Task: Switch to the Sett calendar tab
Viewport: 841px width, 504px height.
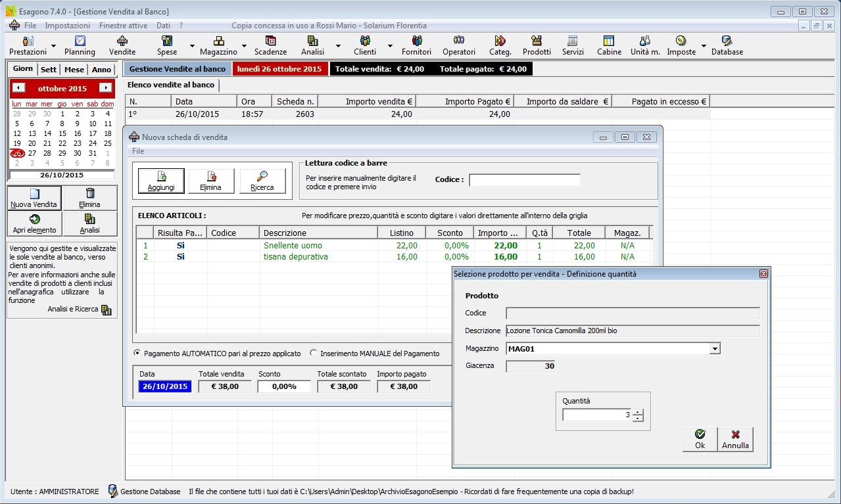Action: 48,70
